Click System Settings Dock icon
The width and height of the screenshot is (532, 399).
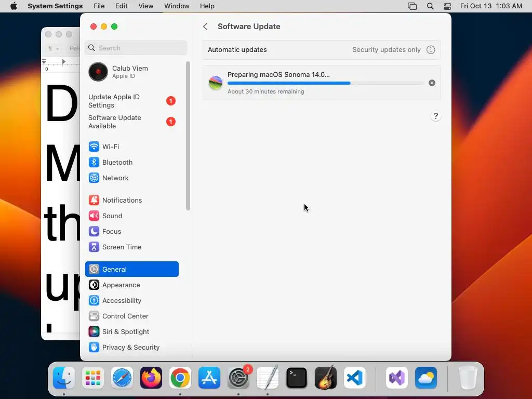click(x=238, y=378)
